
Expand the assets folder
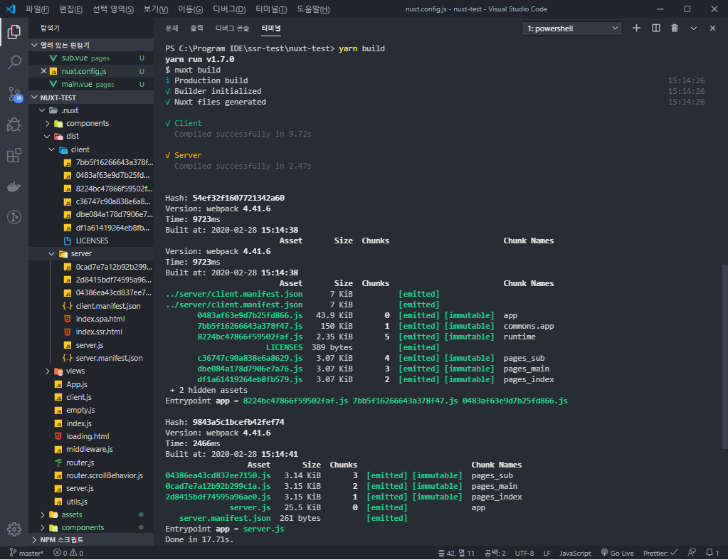[x=43, y=514]
